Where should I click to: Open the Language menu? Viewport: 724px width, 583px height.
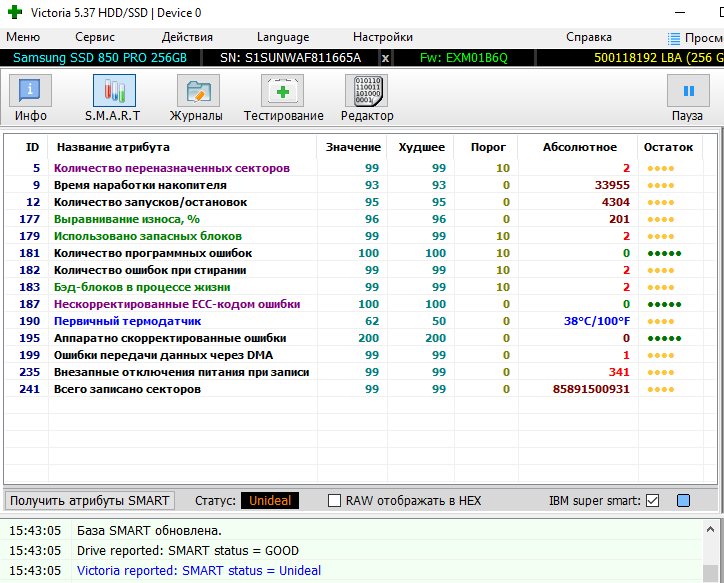point(283,37)
